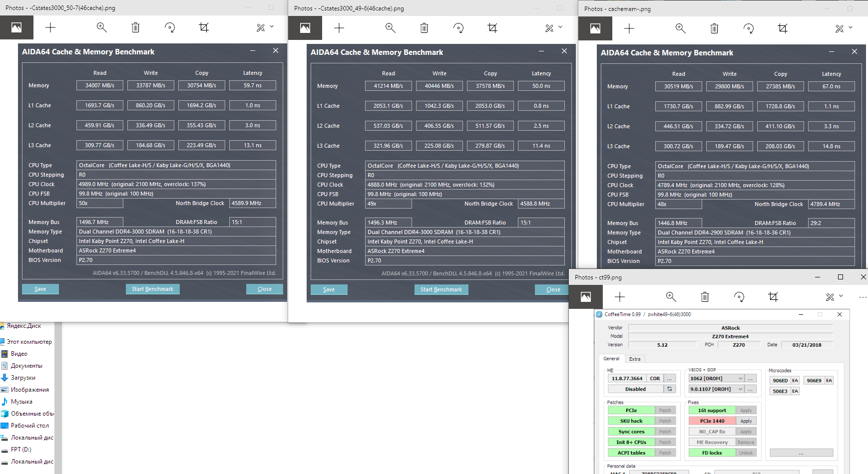This screenshot has width=868, height=474.
Task: Select Crop tool in 49-6 Photos window
Action: pyautogui.click(x=492, y=28)
